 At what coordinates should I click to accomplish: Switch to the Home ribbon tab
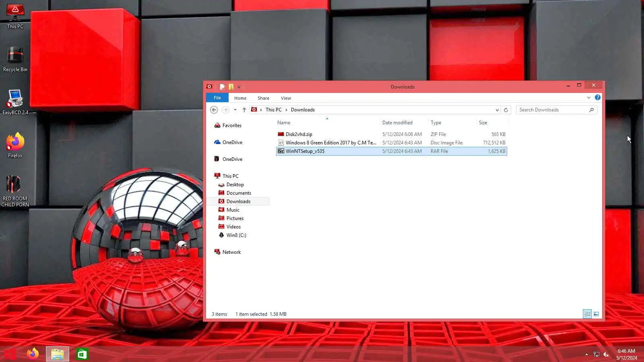click(x=240, y=98)
